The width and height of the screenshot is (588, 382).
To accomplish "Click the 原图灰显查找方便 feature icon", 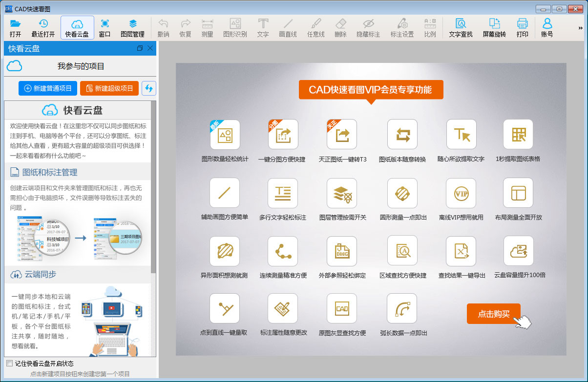I will coord(342,308).
